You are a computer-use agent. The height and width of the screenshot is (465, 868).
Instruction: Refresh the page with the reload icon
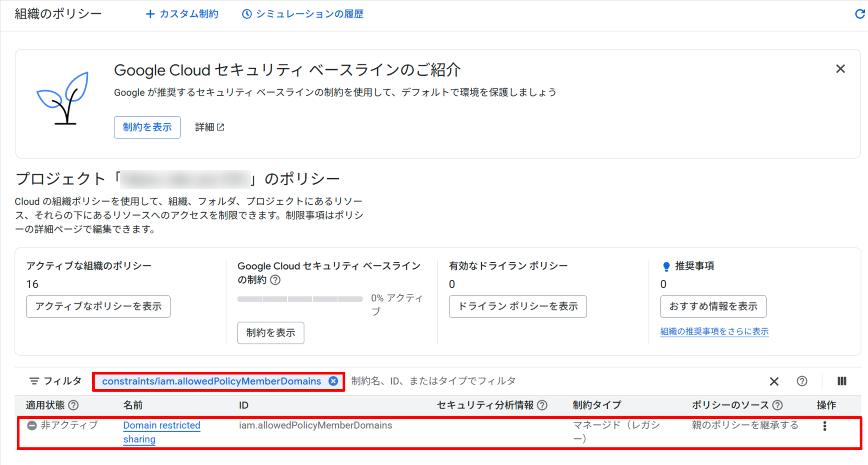860,14
